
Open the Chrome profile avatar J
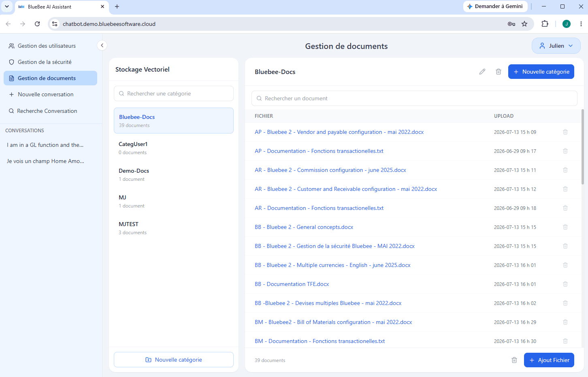click(567, 24)
